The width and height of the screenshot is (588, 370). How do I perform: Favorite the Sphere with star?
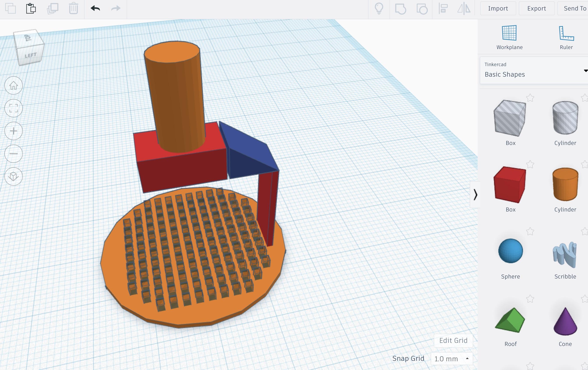click(530, 231)
